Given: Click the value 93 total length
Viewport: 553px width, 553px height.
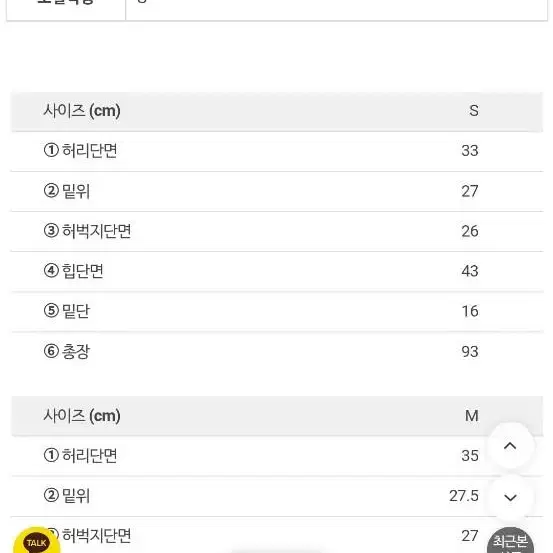Looking at the screenshot, I should point(470,352).
